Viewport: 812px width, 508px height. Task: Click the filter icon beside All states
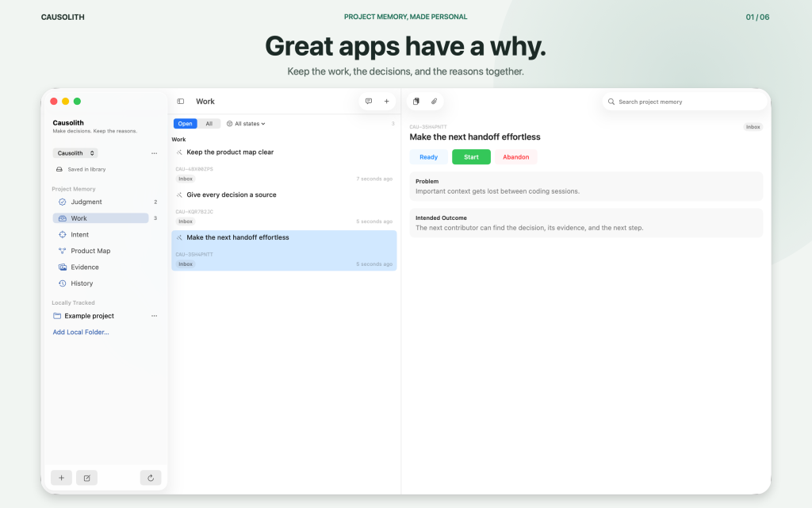(229, 124)
